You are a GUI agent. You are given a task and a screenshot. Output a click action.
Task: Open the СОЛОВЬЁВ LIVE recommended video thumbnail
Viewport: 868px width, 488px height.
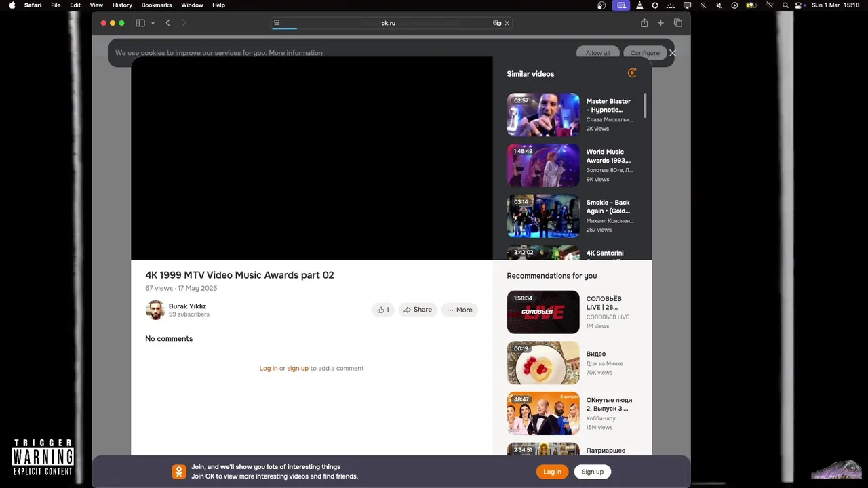[x=543, y=312]
